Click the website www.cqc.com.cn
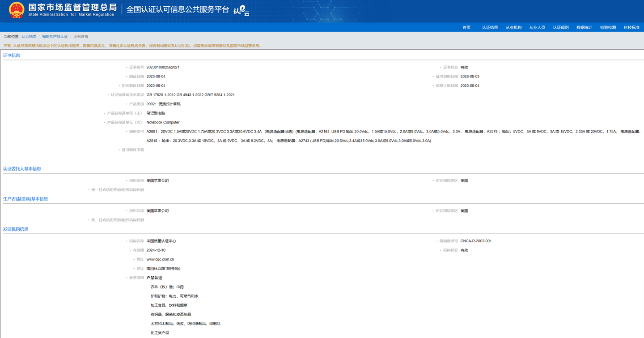 (x=160, y=260)
